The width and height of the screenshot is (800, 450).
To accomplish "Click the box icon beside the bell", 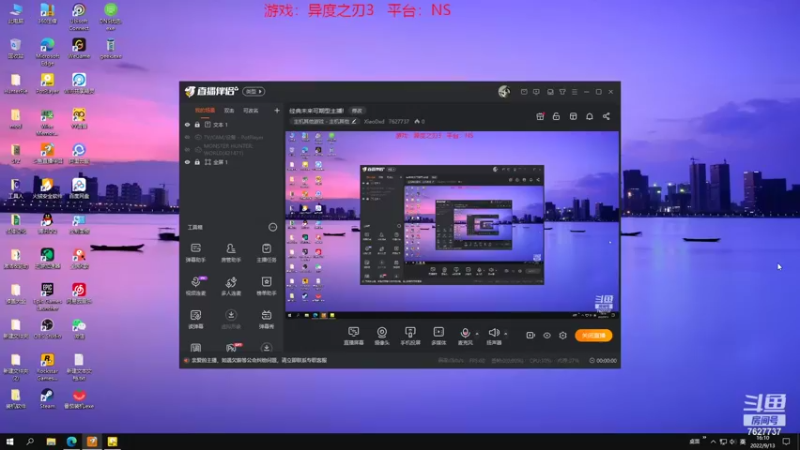I will point(573,116).
